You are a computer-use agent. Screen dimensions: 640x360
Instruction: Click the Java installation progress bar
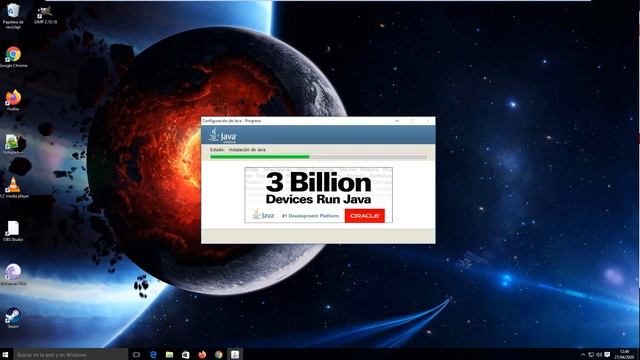(x=318, y=157)
